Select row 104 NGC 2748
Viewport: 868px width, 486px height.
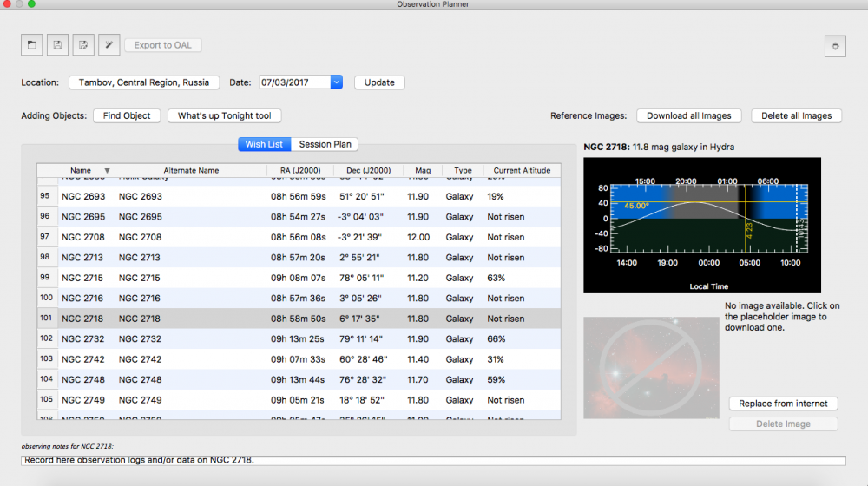click(x=299, y=380)
